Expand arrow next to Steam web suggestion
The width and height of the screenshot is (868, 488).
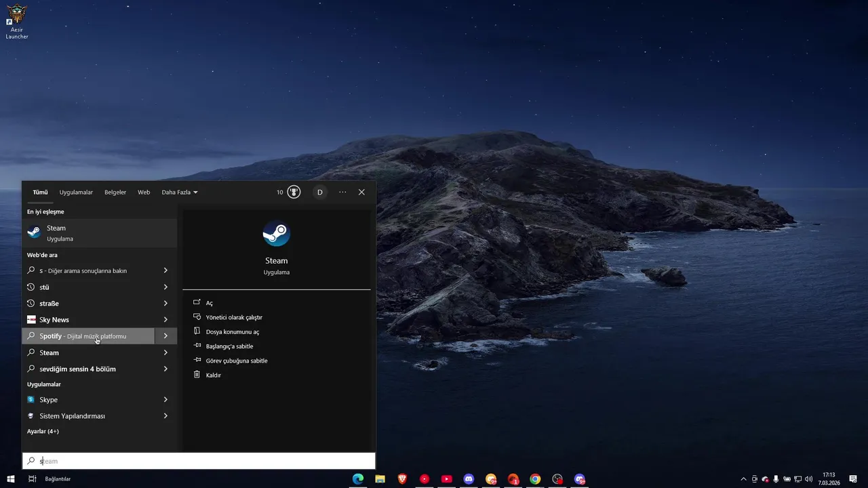click(165, 352)
